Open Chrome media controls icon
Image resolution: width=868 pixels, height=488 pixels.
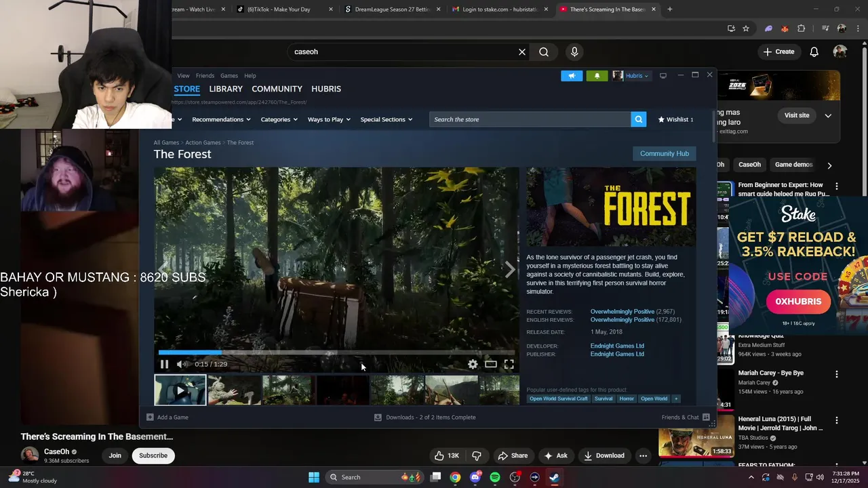[825, 28]
